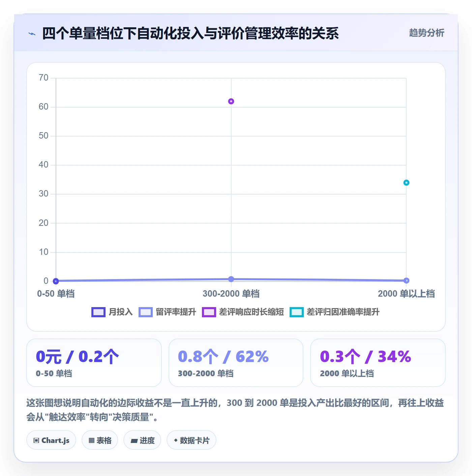472x476 pixels.
Task: Click the chart title heading text
Action: pos(190,33)
